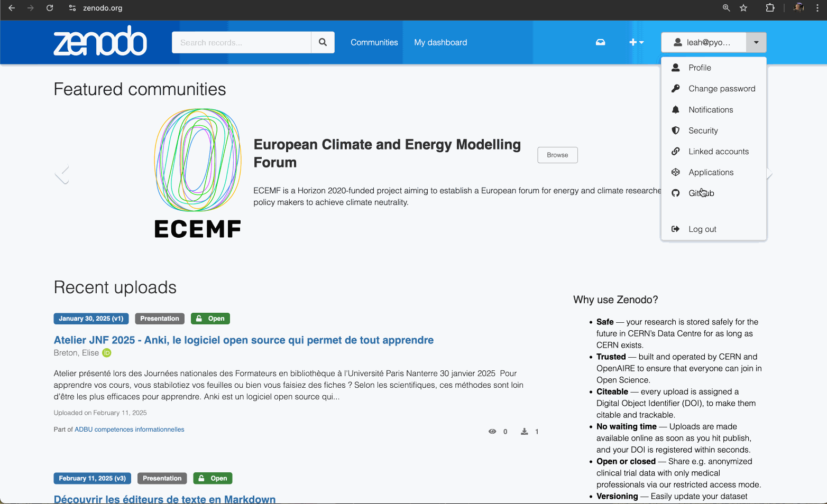827x504 pixels.
Task: Click the bell Notifications icon
Action: pos(675,110)
